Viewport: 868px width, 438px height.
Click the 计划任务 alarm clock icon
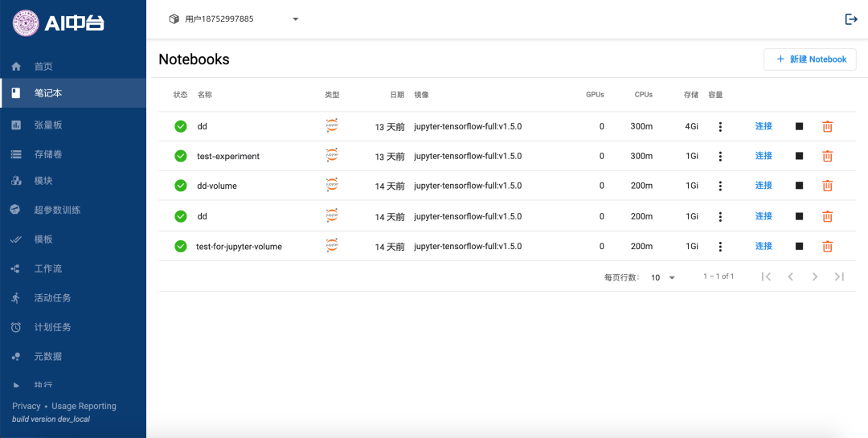click(16, 327)
